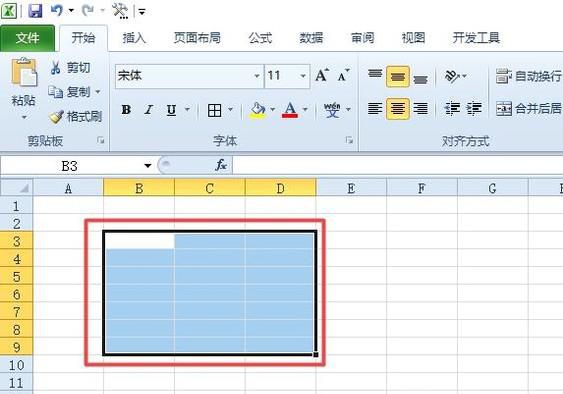Screen dimensions: 563x394
Task: Open the Undo history dropdown arrow
Action: pyautogui.click(x=71, y=11)
